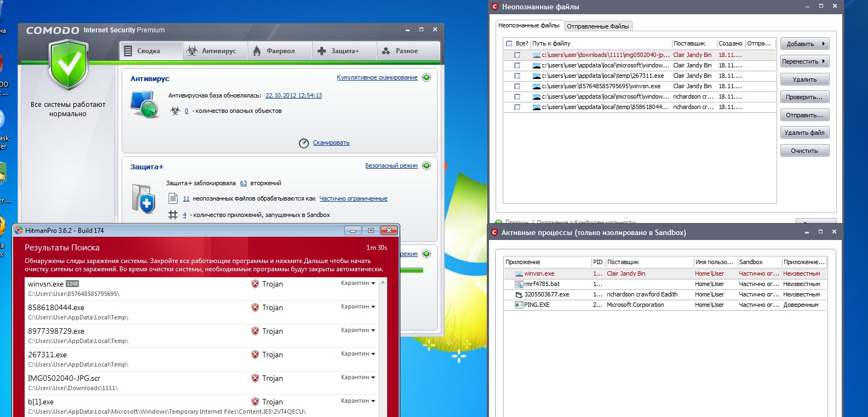Click Trojan shield icon for 8977398729.exe
Screen dimensions: 868x417
click(x=255, y=331)
